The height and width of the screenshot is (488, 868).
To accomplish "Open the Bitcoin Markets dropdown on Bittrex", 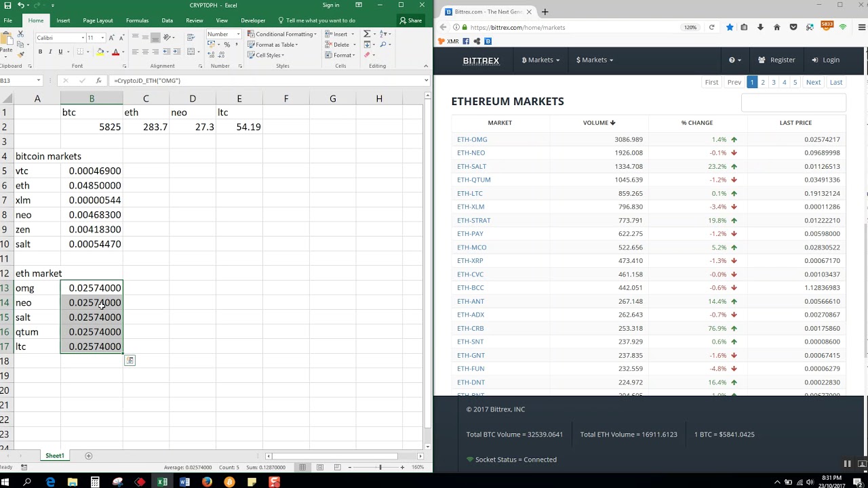I will [540, 60].
